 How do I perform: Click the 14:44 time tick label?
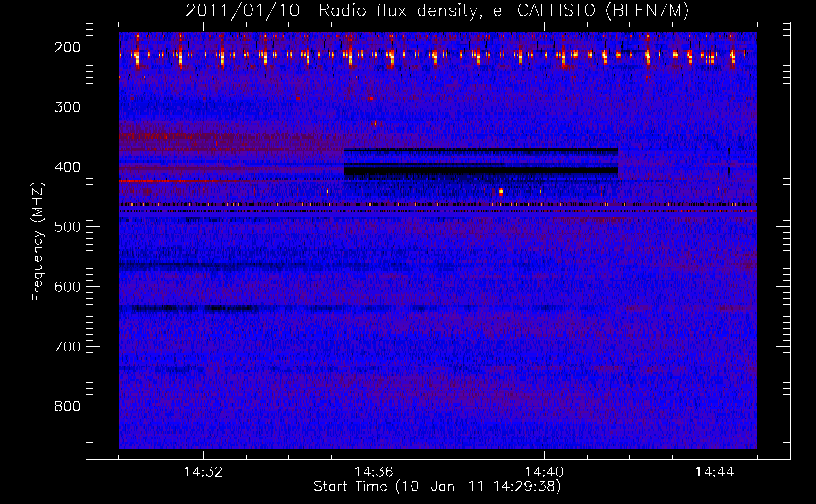point(715,472)
